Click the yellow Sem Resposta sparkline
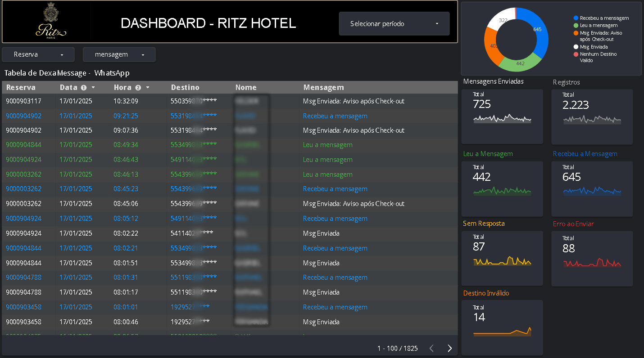This screenshot has height=358, width=644. pyautogui.click(x=502, y=261)
